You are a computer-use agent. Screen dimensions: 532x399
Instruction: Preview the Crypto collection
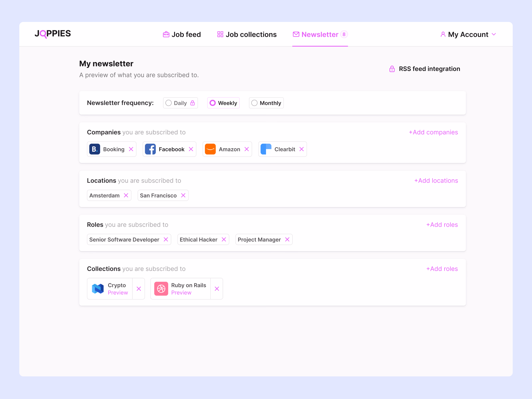click(118, 293)
